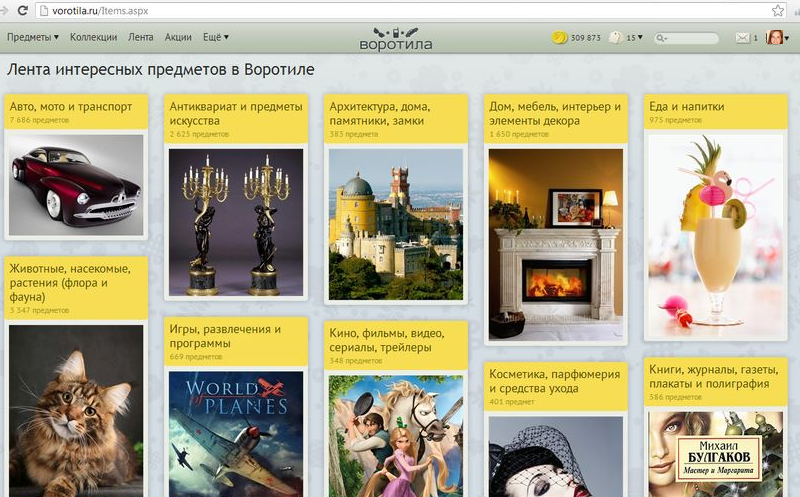This screenshot has width=800, height=497.
Task: Click the unread message count 1
Action: click(756, 38)
